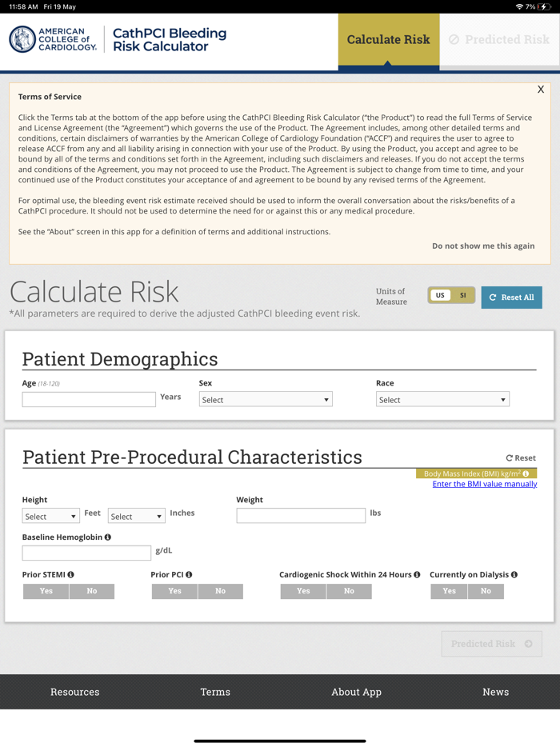Open the Body Mass Index info icon
Screen dimensions: 560x747
526,473
